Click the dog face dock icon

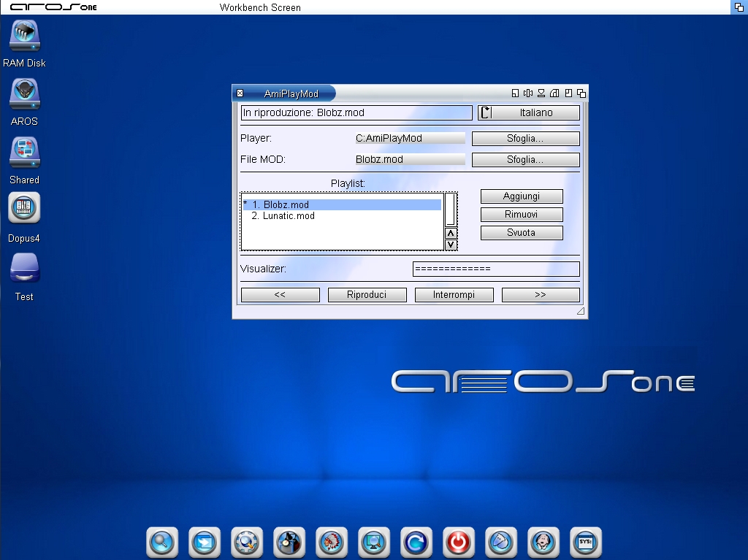point(543,542)
